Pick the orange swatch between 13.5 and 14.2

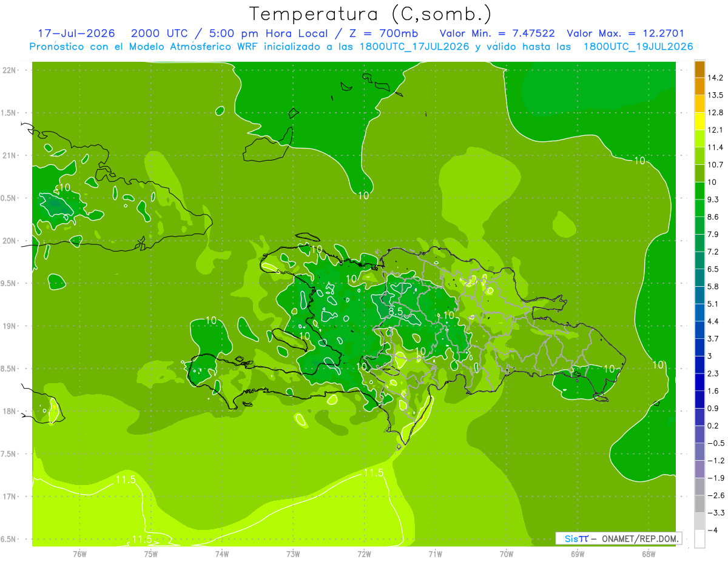(x=699, y=86)
